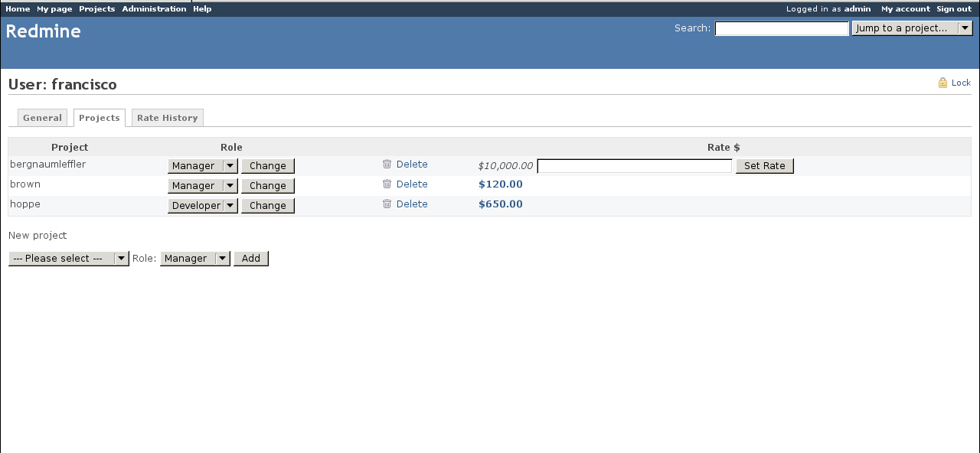This screenshot has width=980, height=453.
Task: Click the Lock user link
Action: click(961, 83)
